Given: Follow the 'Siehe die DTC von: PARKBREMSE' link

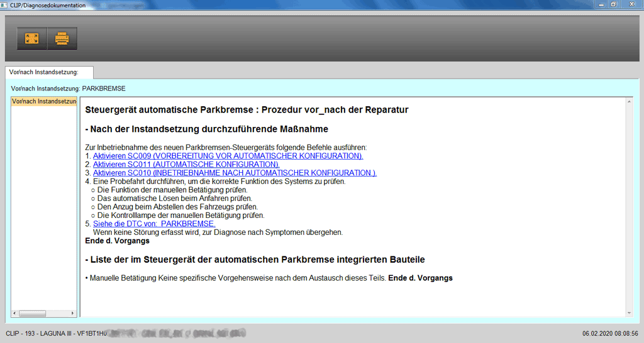Looking at the screenshot, I should [154, 224].
